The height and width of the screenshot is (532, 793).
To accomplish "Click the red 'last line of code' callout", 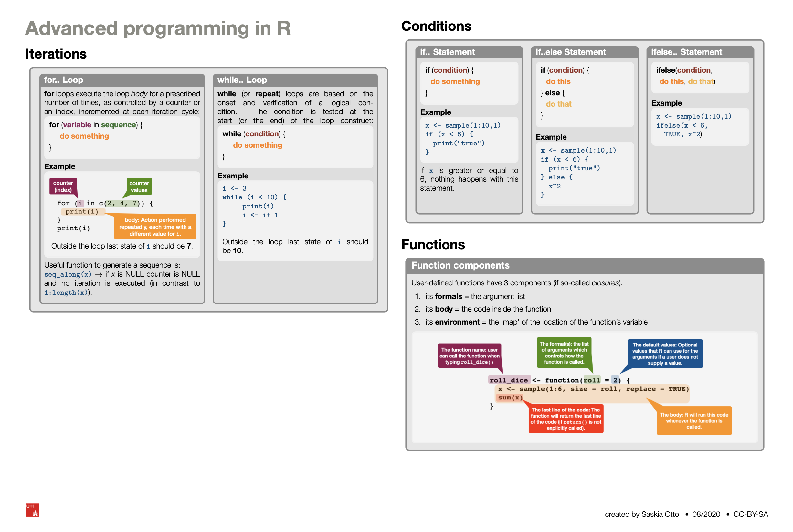I will point(566,419).
